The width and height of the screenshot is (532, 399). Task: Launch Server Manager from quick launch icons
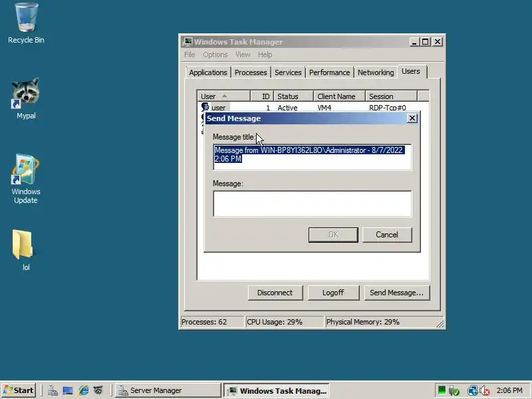[x=53, y=391]
